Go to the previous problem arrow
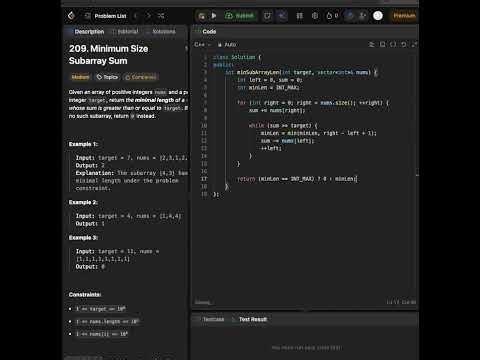480x360 pixels. tap(135, 16)
